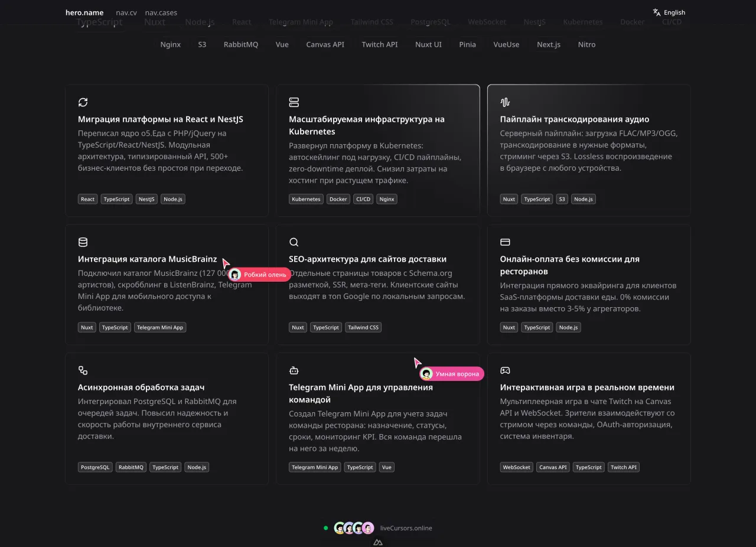The width and height of the screenshot is (756, 547).
Task: Select the RabbitMQ skill tag in the top row
Action: pyautogui.click(x=240, y=44)
